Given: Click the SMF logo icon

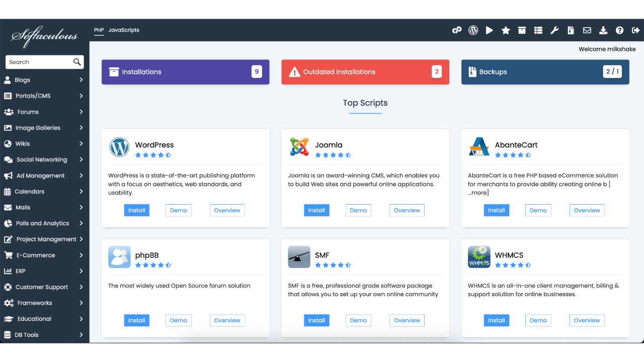Looking at the screenshot, I should (299, 257).
